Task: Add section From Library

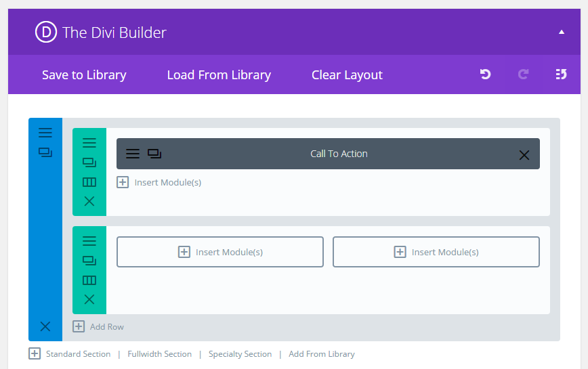Action: pyautogui.click(x=321, y=354)
